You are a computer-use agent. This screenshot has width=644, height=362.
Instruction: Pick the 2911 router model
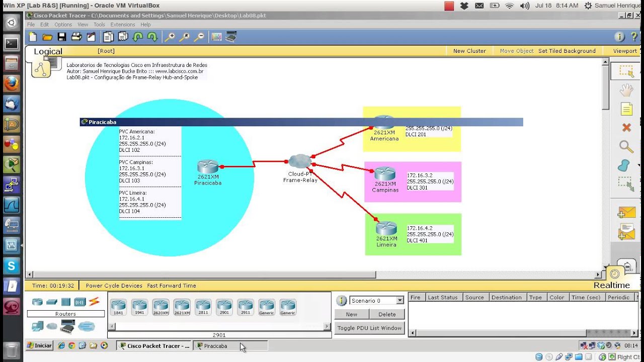click(246, 307)
